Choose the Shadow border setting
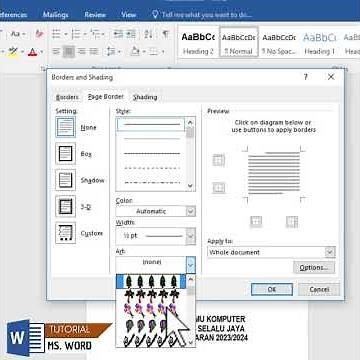This screenshot has width=360, height=360. [x=66, y=180]
